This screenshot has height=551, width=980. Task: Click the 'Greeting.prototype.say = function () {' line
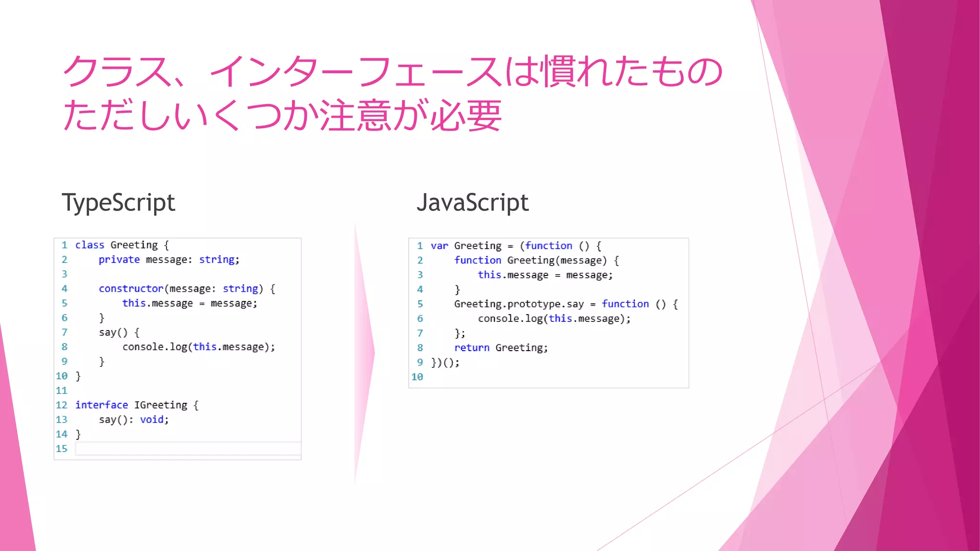click(x=566, y=304)
